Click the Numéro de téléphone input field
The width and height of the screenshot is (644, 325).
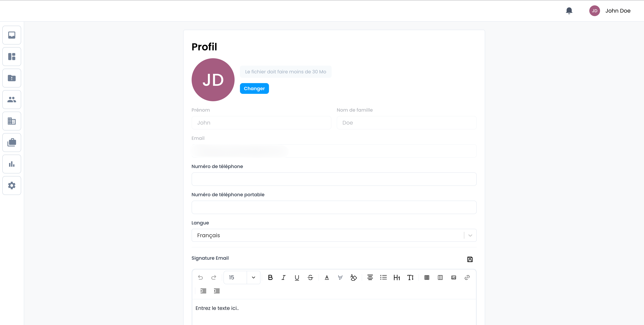point(334,179)
